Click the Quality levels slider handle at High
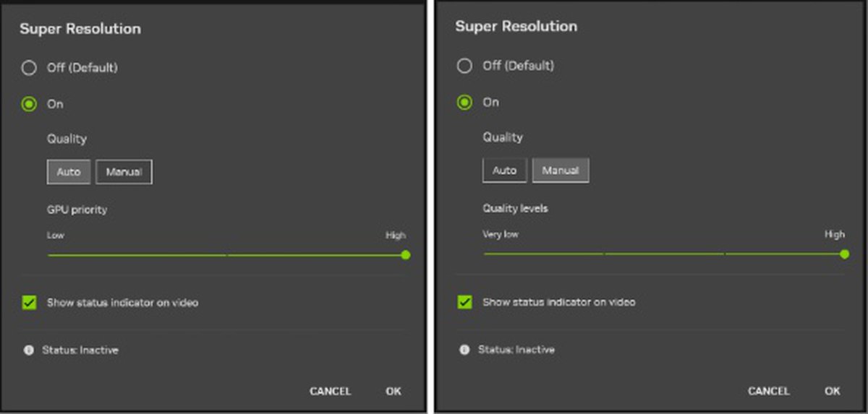This screenshot has height=414, width=868. pyautogui.click(x=844, y=254)
